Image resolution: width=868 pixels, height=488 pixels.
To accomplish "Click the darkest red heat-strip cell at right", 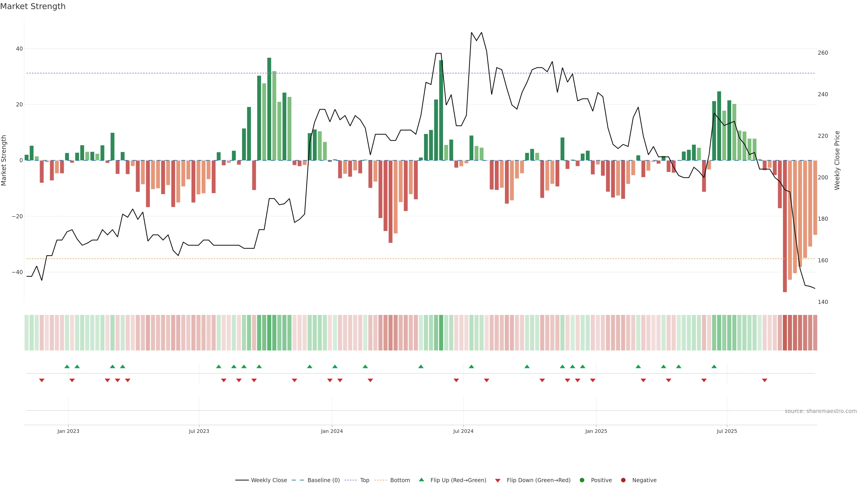I will (785, 333).
